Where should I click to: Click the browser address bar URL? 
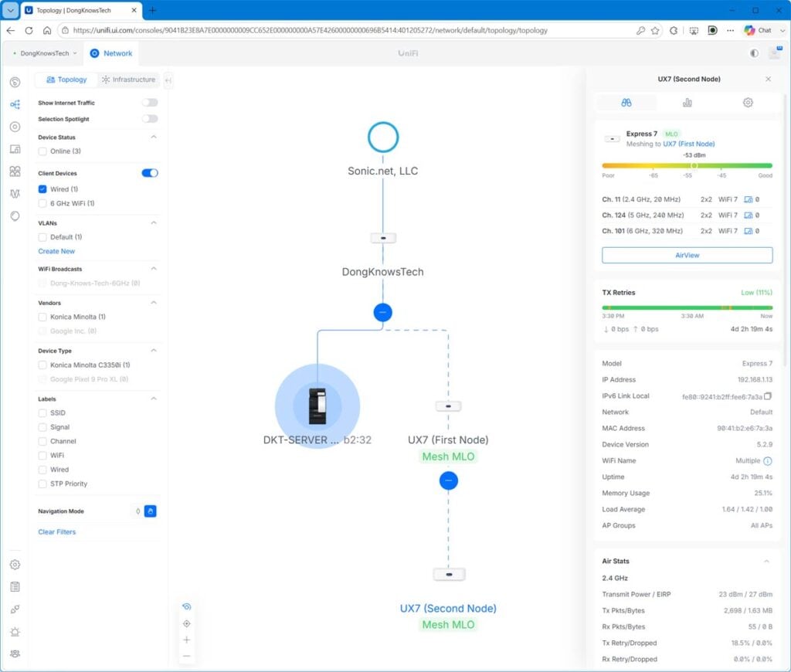[310, 30]
